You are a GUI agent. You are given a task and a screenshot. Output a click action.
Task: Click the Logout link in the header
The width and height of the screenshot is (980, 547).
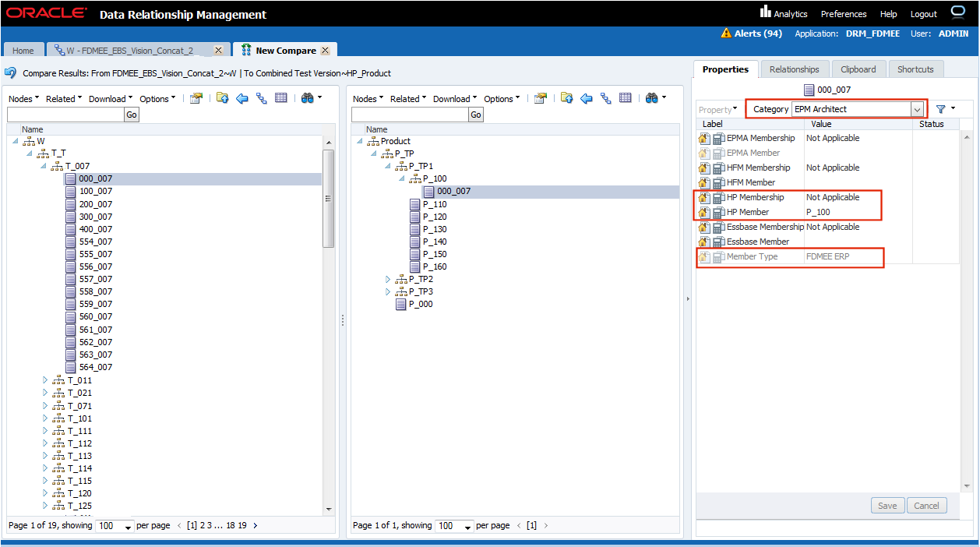point(923,14)
